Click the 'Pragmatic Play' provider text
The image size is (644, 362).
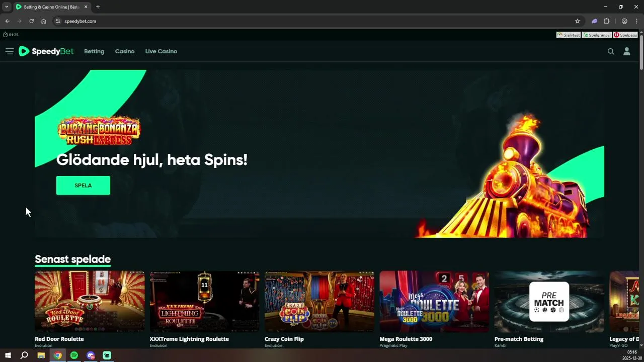[x=393, y=345]
